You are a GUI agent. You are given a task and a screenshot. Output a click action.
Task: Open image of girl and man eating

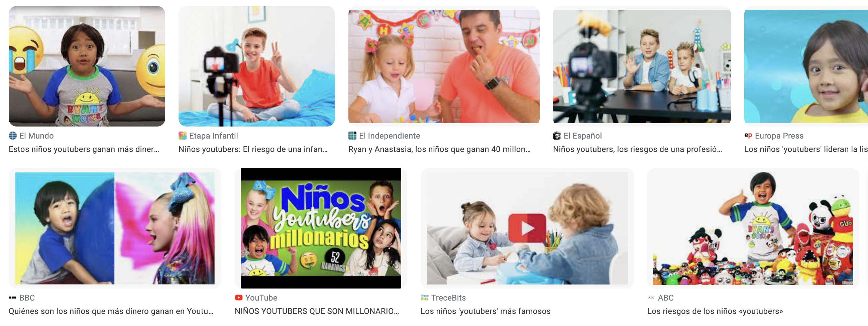coord(444,66)
